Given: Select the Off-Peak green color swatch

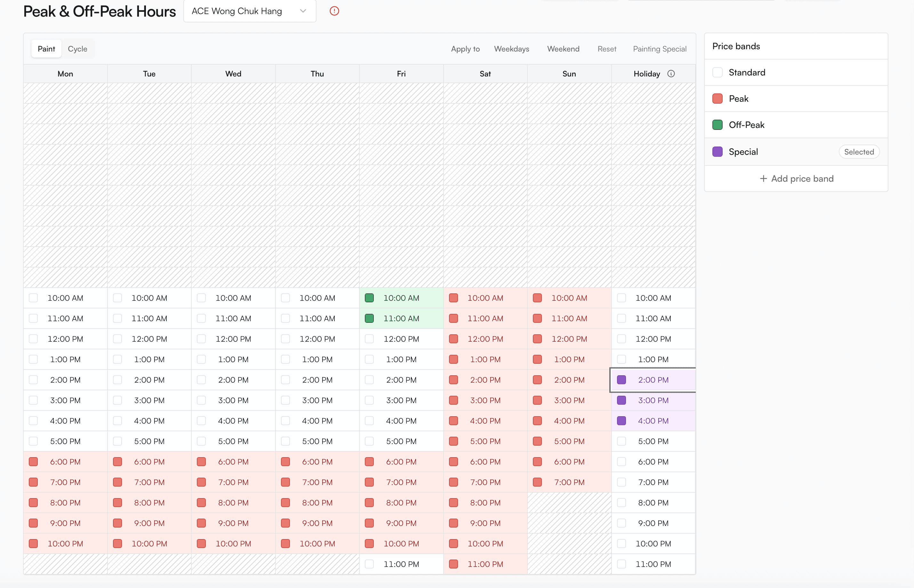Looking at the screenshot, I should click(717, 125).
